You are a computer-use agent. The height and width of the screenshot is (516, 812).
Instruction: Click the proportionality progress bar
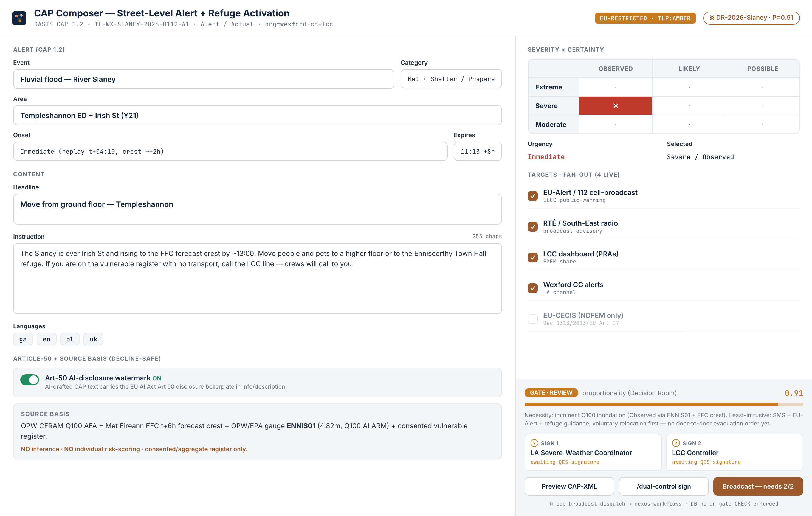664,404
